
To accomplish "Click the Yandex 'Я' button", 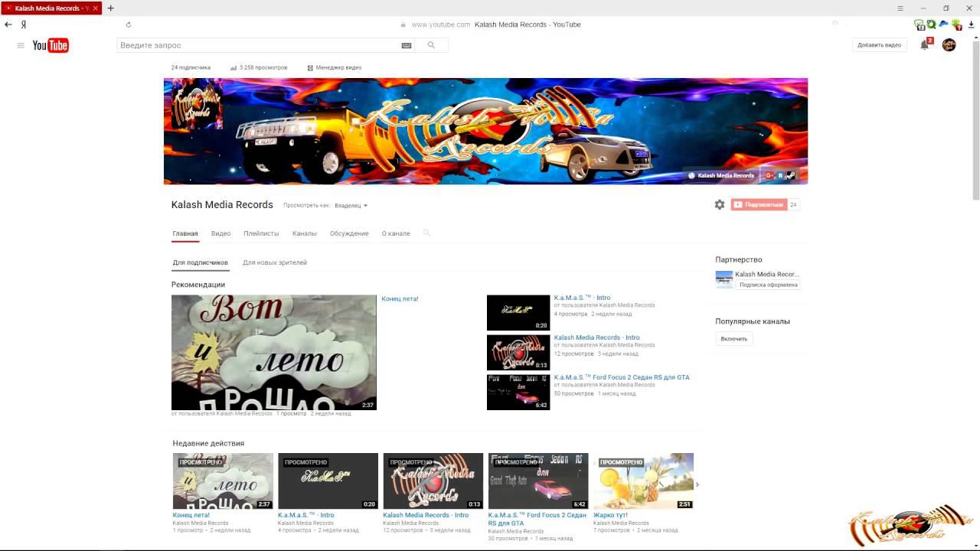I will point(24,24).
